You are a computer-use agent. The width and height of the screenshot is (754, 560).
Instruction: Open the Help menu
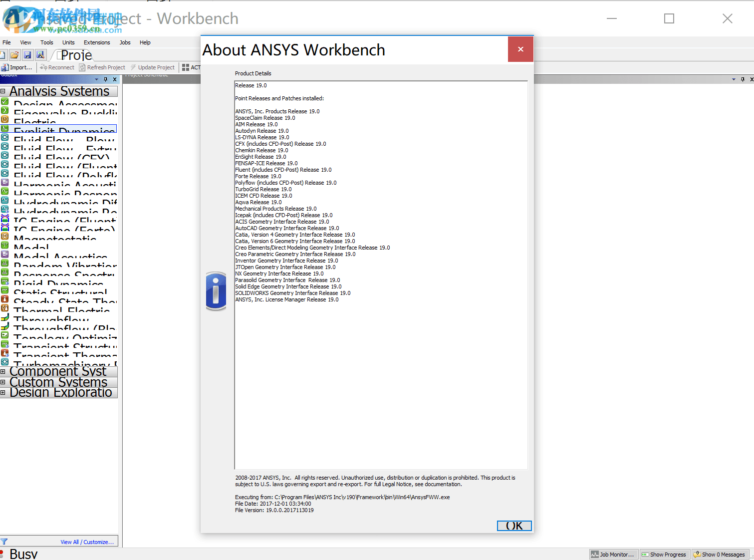coord(145,42)
